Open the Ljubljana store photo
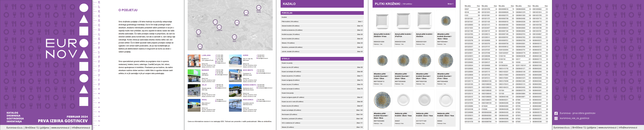Image resolution: width=644 pixels, height=130 pixels. (194, 61)
